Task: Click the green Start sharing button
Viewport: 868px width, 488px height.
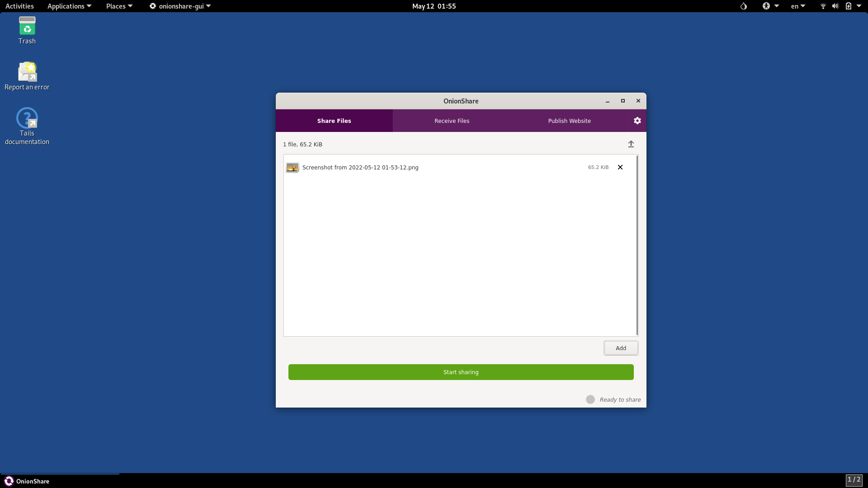Action: click(461, 372)
